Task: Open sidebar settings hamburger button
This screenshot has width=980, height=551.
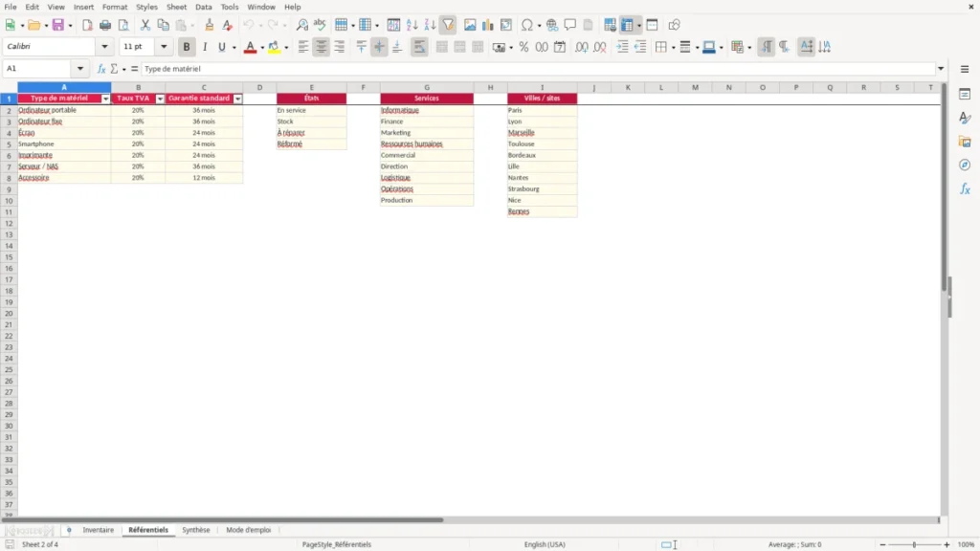Action: (965, 69)
